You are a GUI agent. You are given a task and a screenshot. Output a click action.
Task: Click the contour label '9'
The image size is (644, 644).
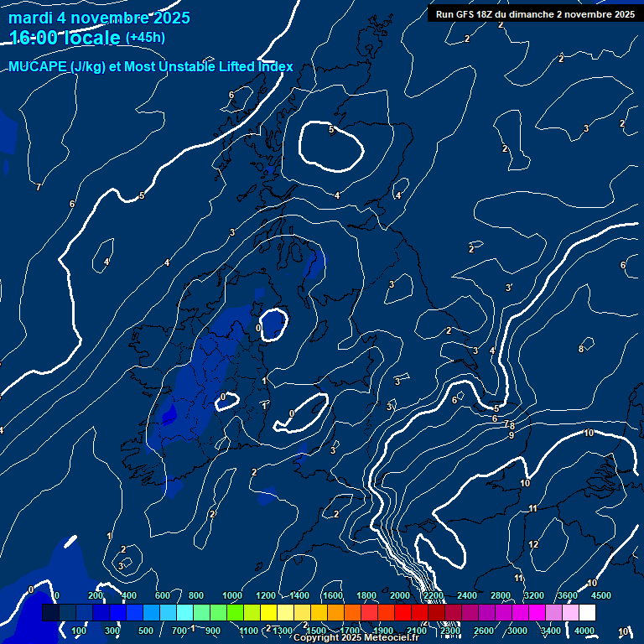pyautogui.click(x=512, y=435)
